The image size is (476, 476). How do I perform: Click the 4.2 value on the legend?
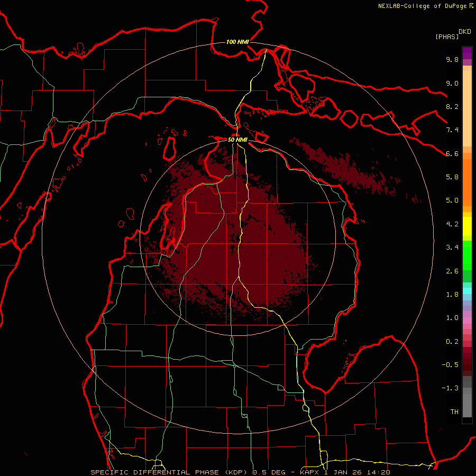click(452, 224)
